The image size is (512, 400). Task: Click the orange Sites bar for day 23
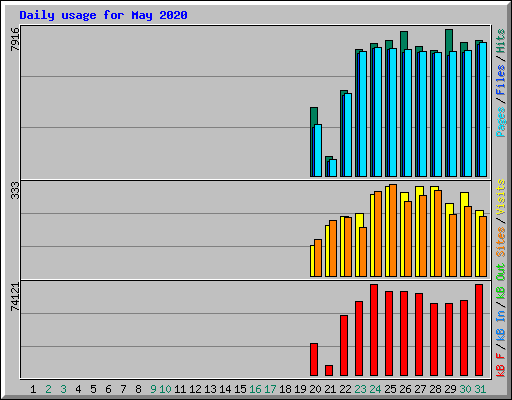(x=363, y=252)
